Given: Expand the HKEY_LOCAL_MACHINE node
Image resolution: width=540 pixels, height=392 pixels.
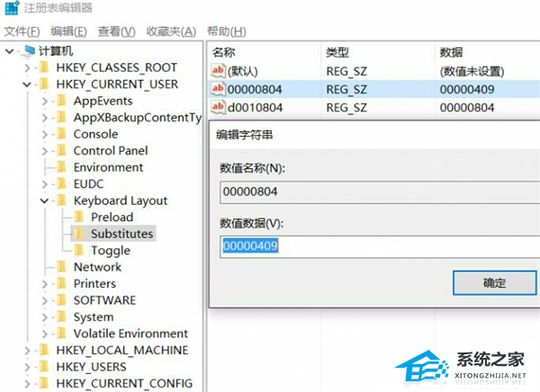Looking at the screenshot, I should point(27,351).
